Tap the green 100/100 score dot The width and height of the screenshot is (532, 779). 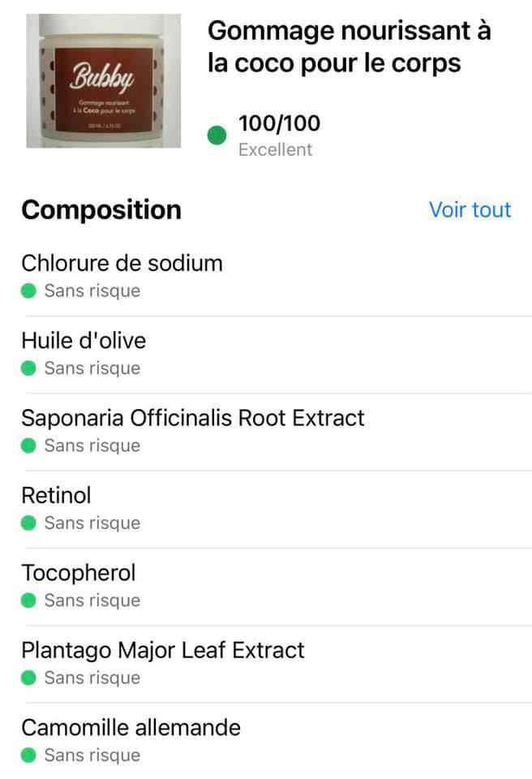(x=217, y=136)
